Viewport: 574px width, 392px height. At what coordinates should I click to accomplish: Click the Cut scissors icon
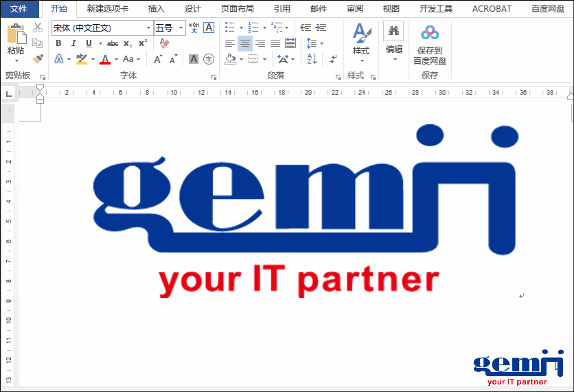coord(37,27)
